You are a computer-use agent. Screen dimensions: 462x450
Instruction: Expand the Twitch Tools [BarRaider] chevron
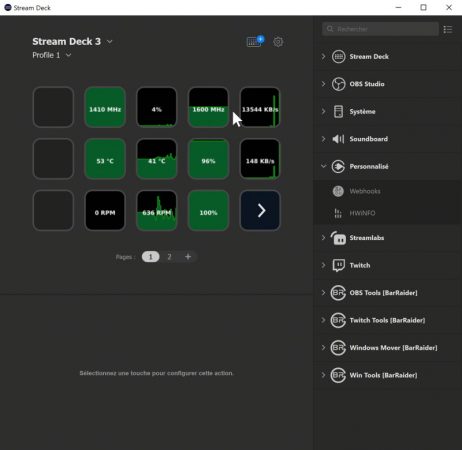pyautogui.click(x=323, y=320)
